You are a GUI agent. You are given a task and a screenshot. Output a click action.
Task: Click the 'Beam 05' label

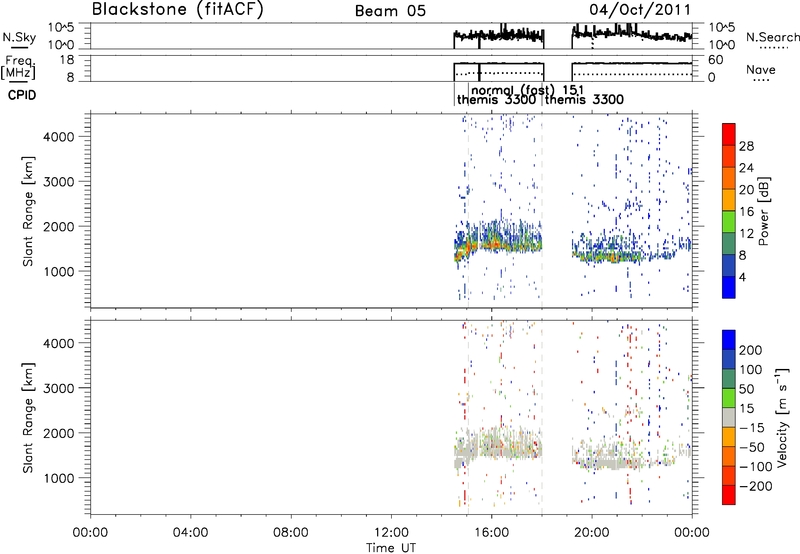pyautogui.click(x=390, y=11)
